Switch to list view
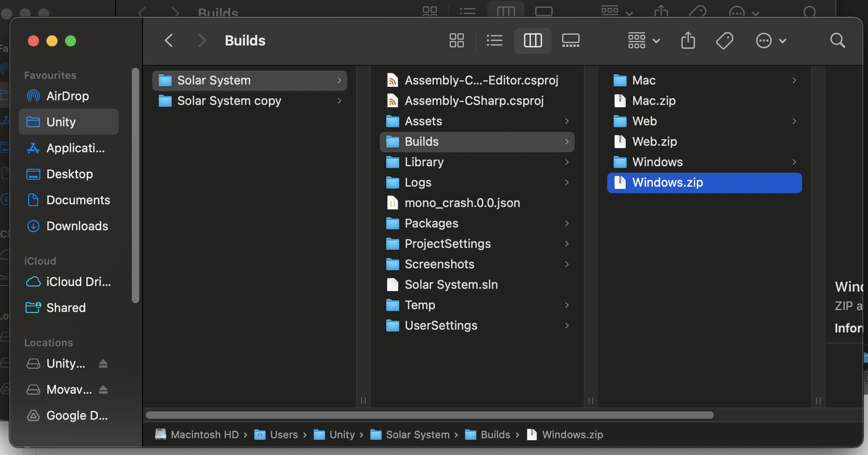868x455 pixels. click(x=495, y=40)
